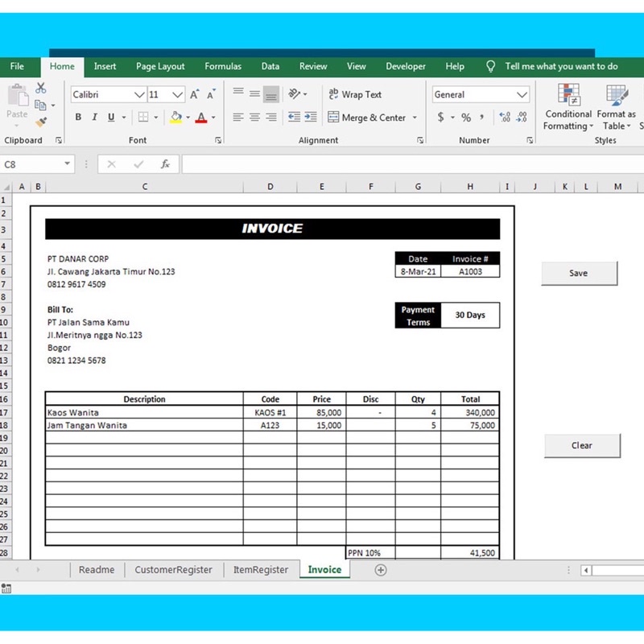
Task: Click the Select All corner triangle
Action: pyautogui.click(x=6, y=187)
